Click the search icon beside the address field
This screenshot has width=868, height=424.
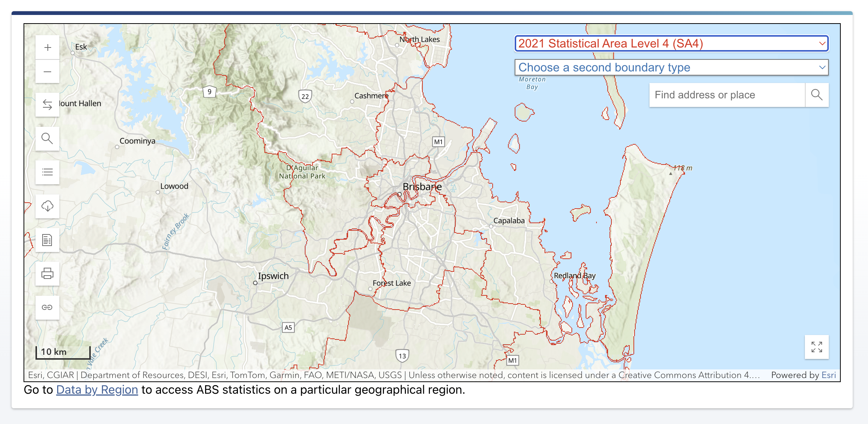pos(817,95)
